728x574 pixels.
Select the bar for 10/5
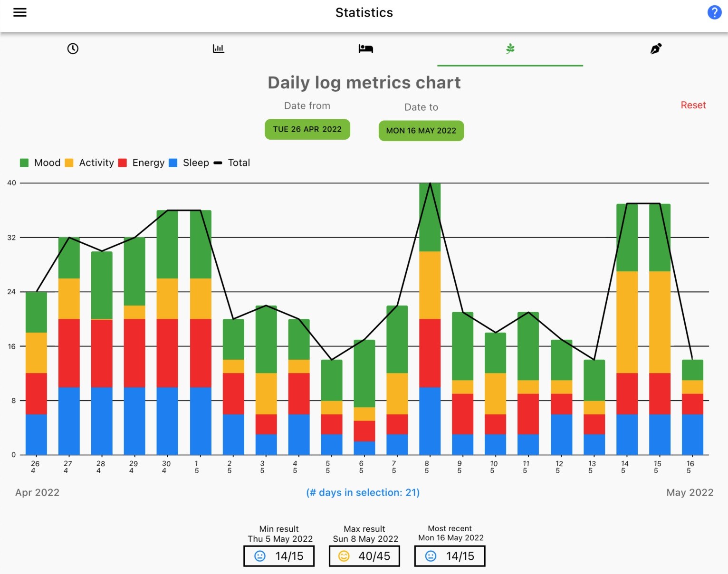point(495,394)
